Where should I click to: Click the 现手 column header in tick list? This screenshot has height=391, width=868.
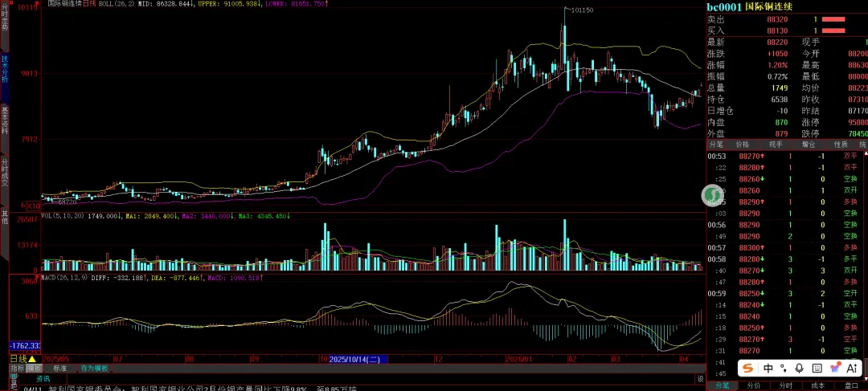(776, 145)
